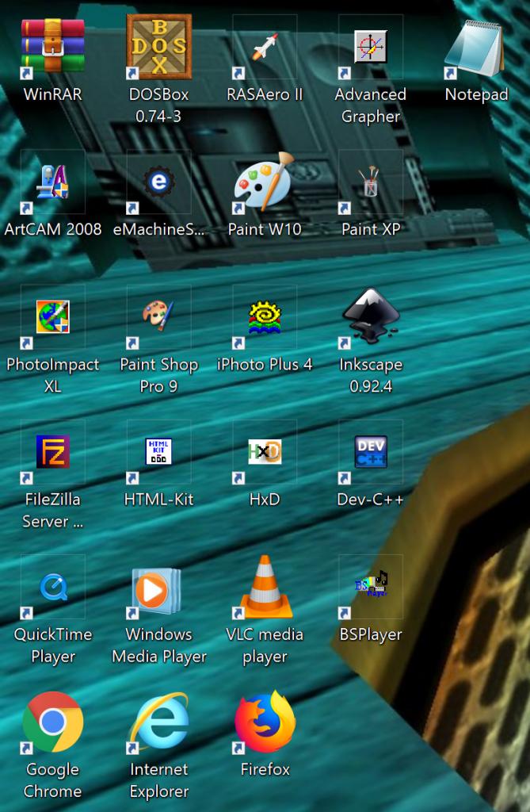Select the HTML-Kit desktop icon
The height and width of the screenshot is (812, 530).
159,451
